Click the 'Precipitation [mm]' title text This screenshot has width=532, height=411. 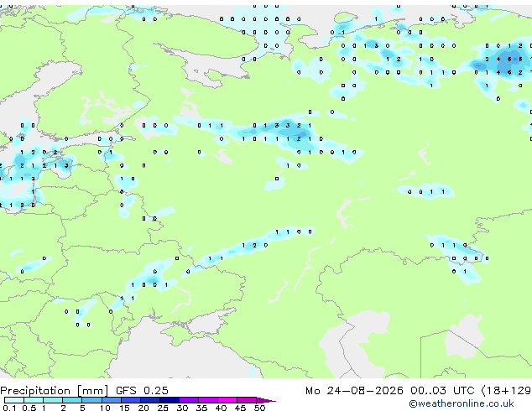[55, 391]
